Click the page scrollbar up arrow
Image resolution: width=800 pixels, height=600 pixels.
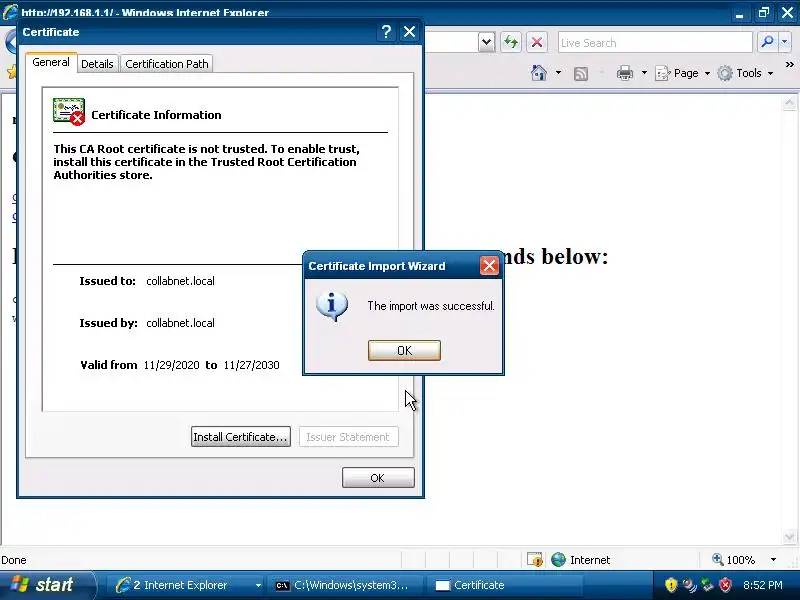click(x=789, y=103)
